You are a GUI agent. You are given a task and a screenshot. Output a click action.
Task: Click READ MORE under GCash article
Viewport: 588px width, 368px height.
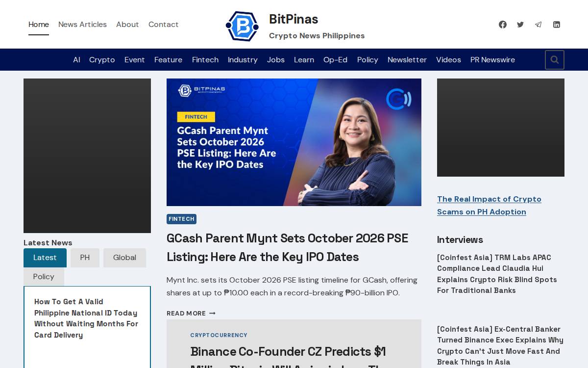click(191, 313)
